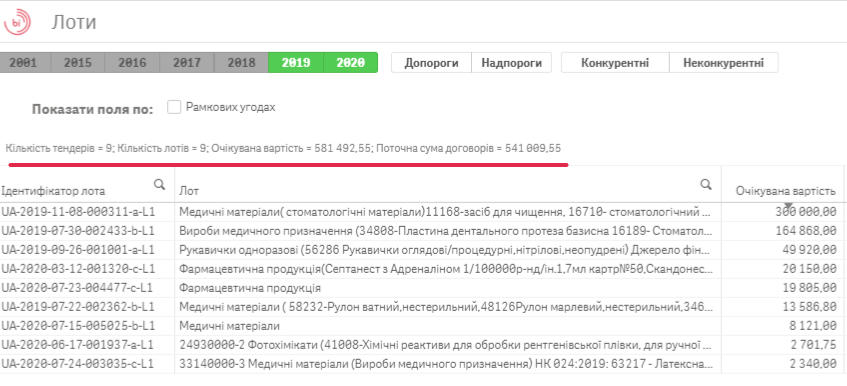Filter by Неконкурентні
The width and height of the screenshot is (847, 386).
tap(724, 63)
